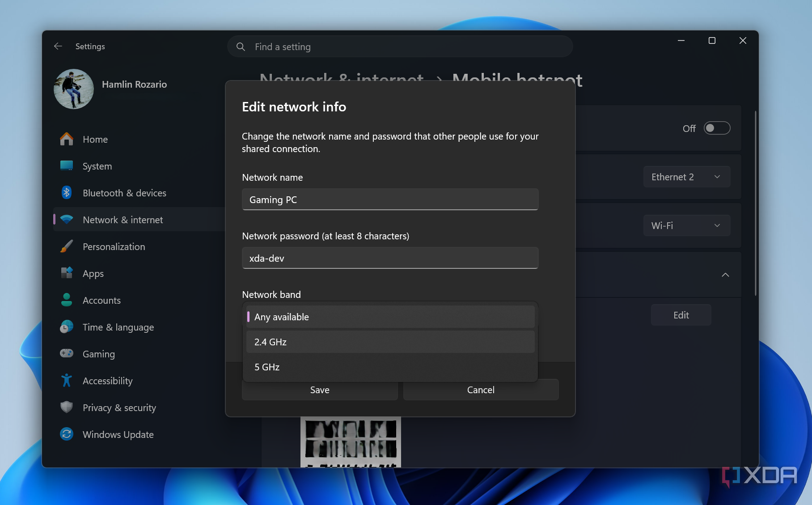The height and width of the screenshot is (505, 812).
Task: Click the Personalization paintbrush icon
Action: 67,246
